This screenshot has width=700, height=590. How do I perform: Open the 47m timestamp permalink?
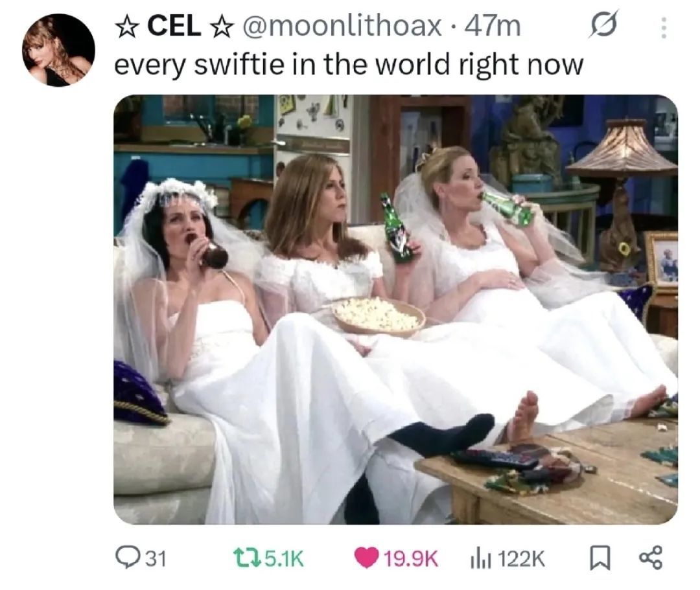click(x=493, y=27)
